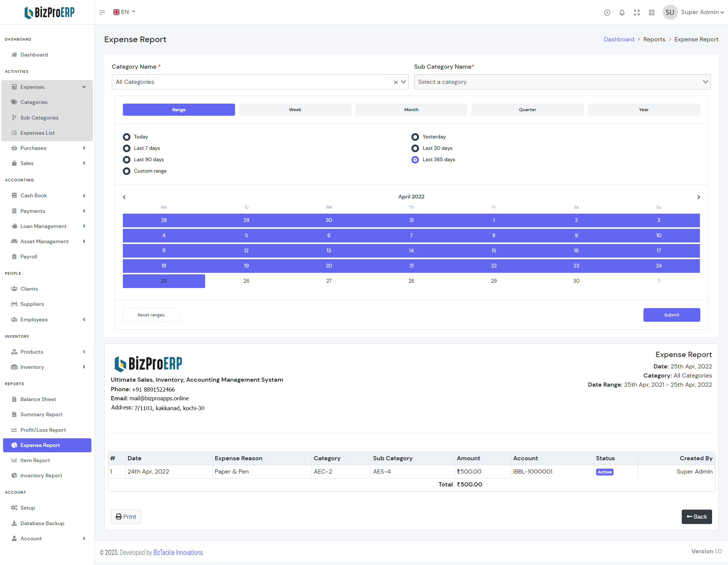728x565 pixels.
Task: Go to previous calendar month arrow
Action: tap(124, 197)
